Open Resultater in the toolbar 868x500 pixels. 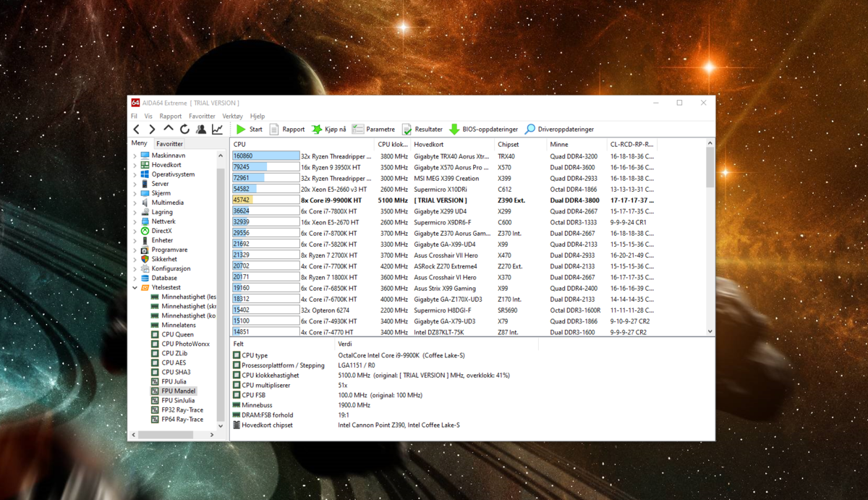422,130
